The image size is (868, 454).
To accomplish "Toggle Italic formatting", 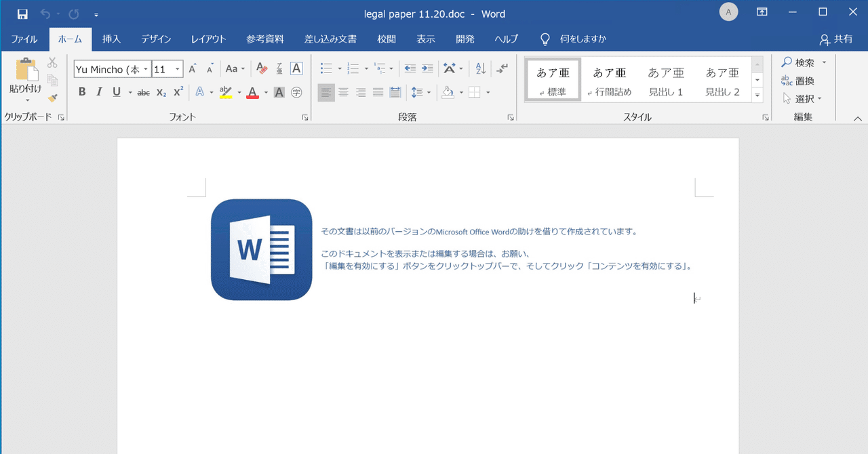I will [99, 92].
